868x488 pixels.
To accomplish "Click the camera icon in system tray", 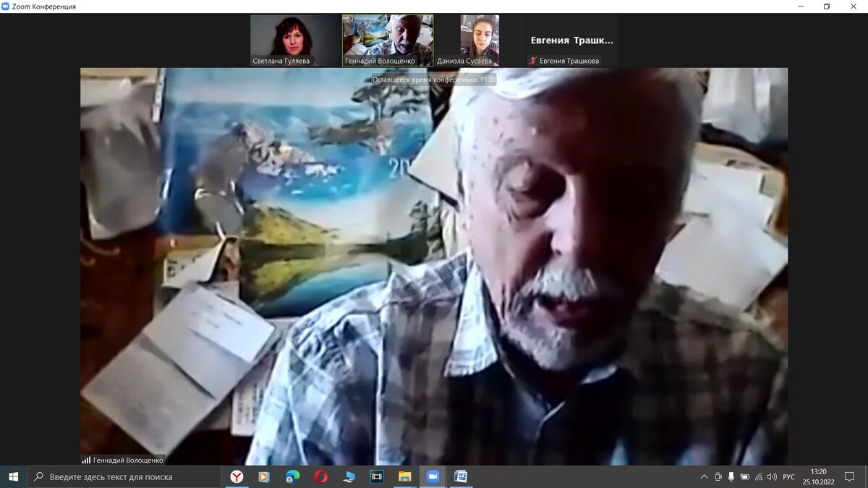I will [x=718, y=477].
